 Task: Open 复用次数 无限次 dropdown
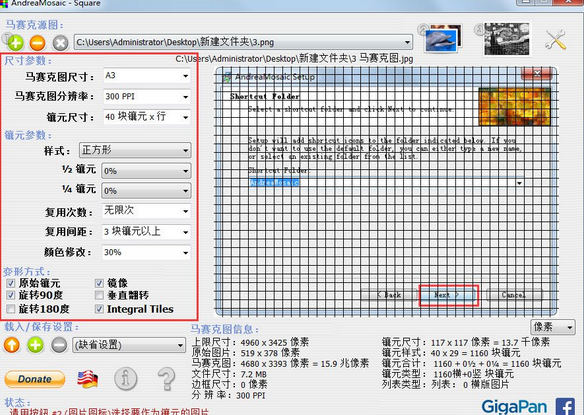point(146,211)
